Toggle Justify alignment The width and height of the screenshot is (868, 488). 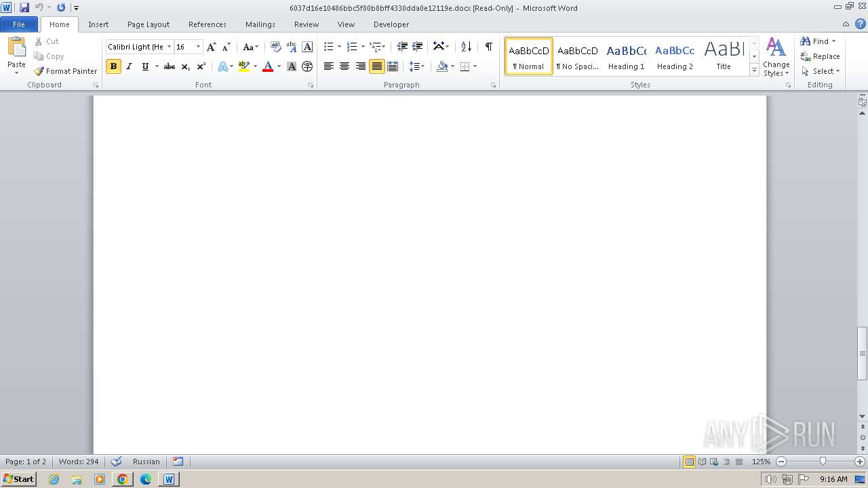pyautogui.click(x=376, y=66)
